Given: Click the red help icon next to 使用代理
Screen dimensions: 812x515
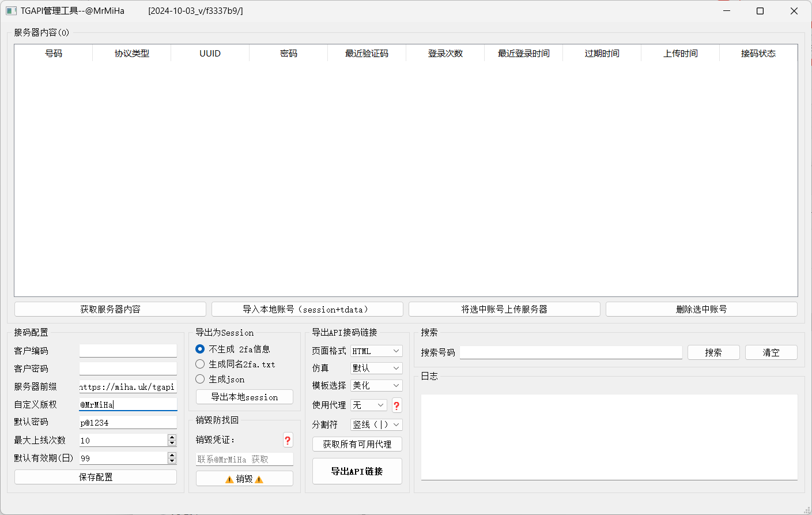Looking at the screenshot, I should pyautogui.click(x=396, y=405).
